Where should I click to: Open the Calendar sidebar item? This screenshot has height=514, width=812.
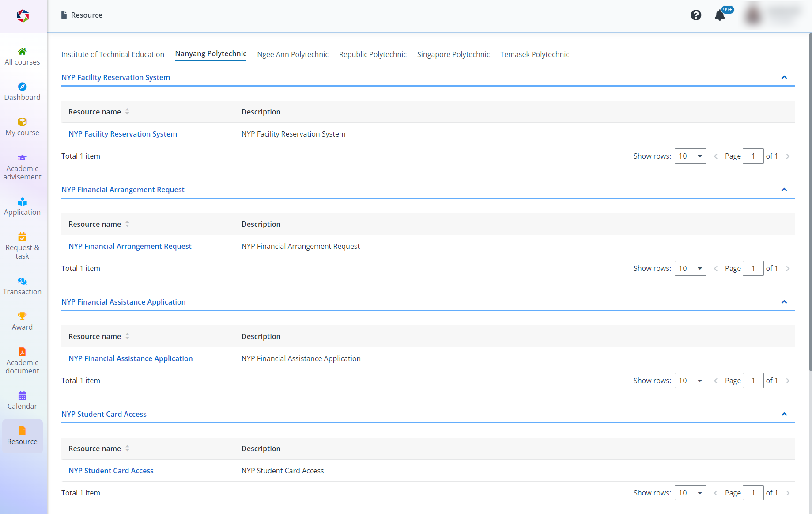pos(22,400)
